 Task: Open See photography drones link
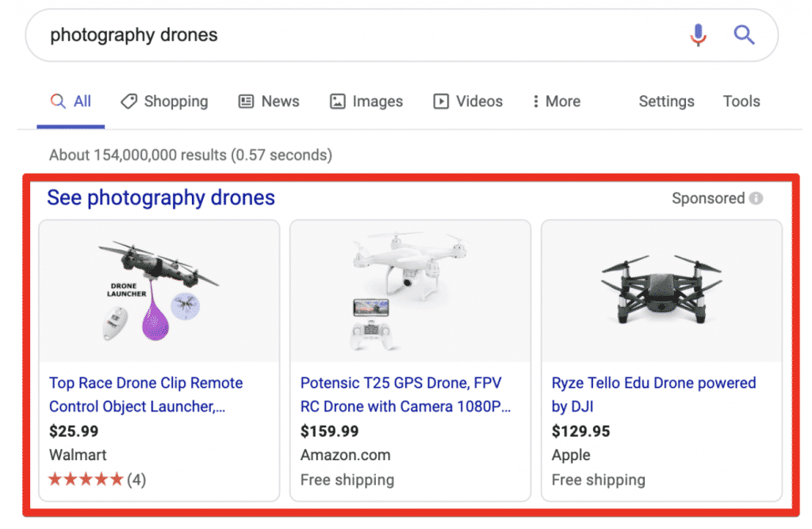pos(161,197)
